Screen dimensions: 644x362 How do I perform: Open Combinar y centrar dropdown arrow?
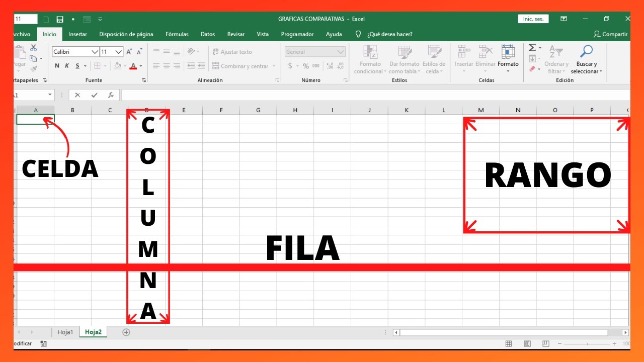274,66
